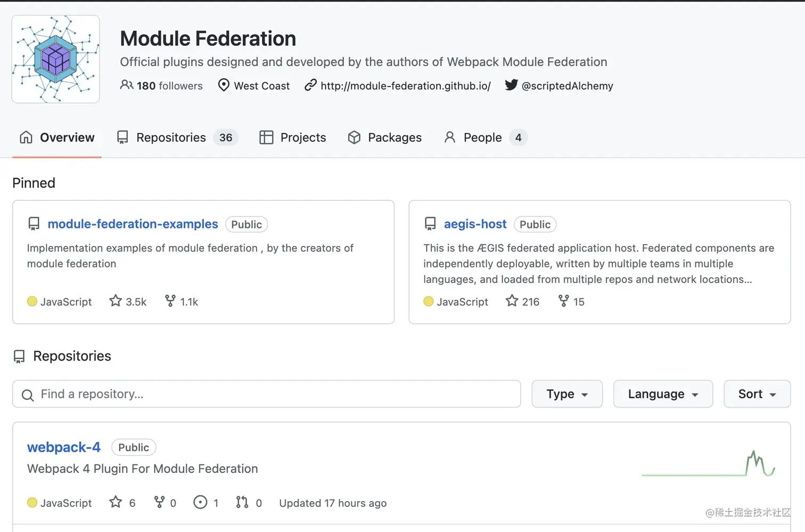This screenshot has width=805, height=532.
Task: Click the followers people icon
Action: pos(127,85)
